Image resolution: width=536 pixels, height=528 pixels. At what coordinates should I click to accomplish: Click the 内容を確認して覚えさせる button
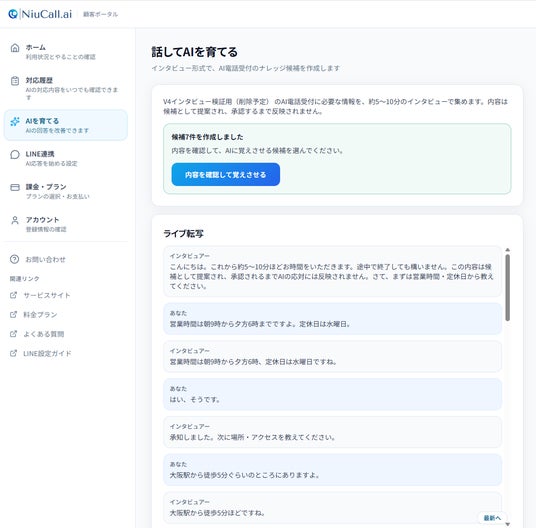226,175
